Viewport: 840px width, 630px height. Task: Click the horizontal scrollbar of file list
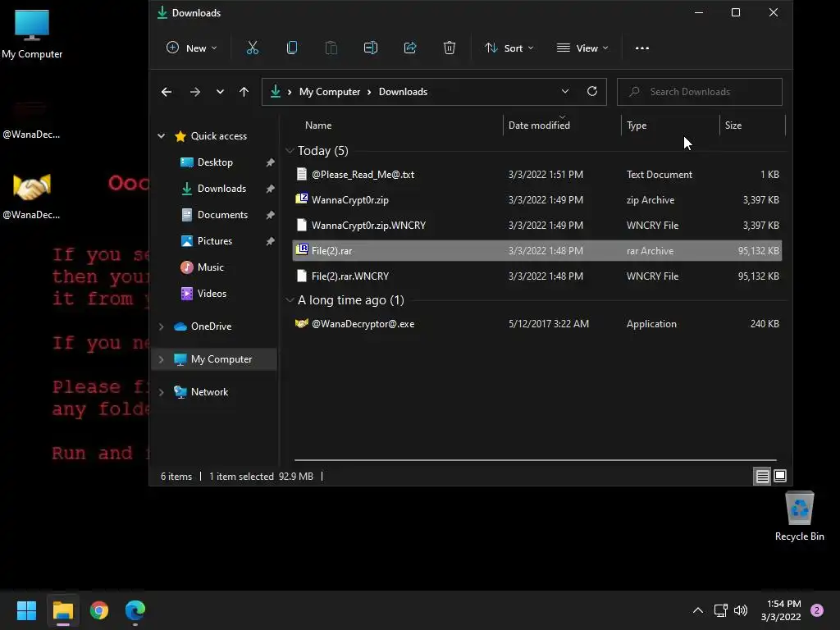535,459
